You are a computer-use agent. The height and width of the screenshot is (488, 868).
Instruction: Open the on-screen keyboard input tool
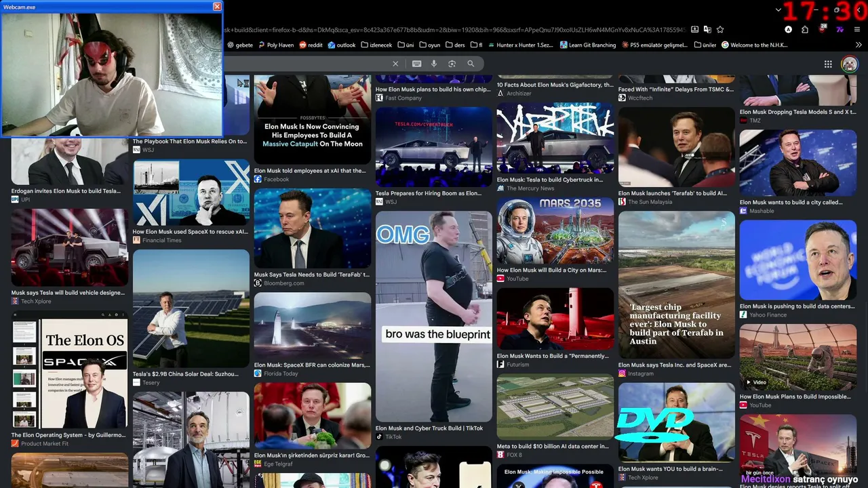coord(416,64)
